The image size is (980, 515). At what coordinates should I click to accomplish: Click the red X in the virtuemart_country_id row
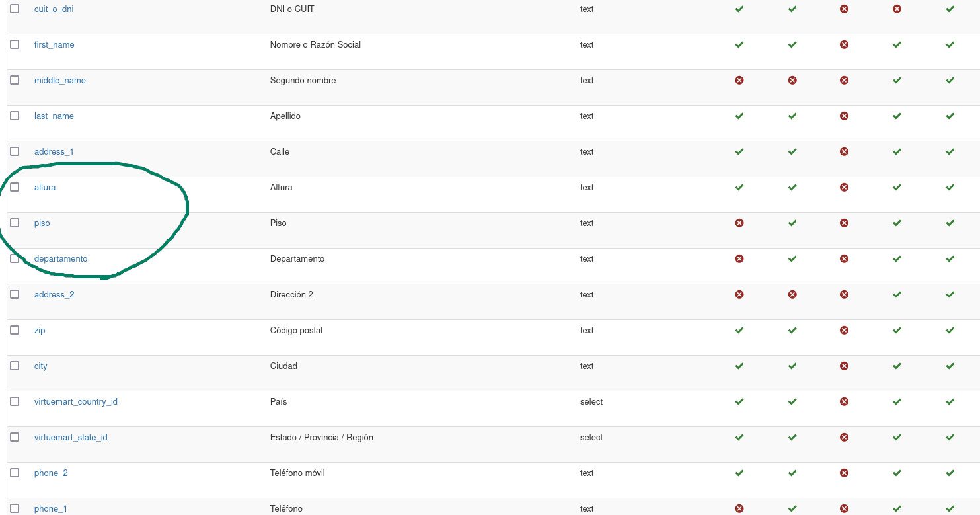844,401
